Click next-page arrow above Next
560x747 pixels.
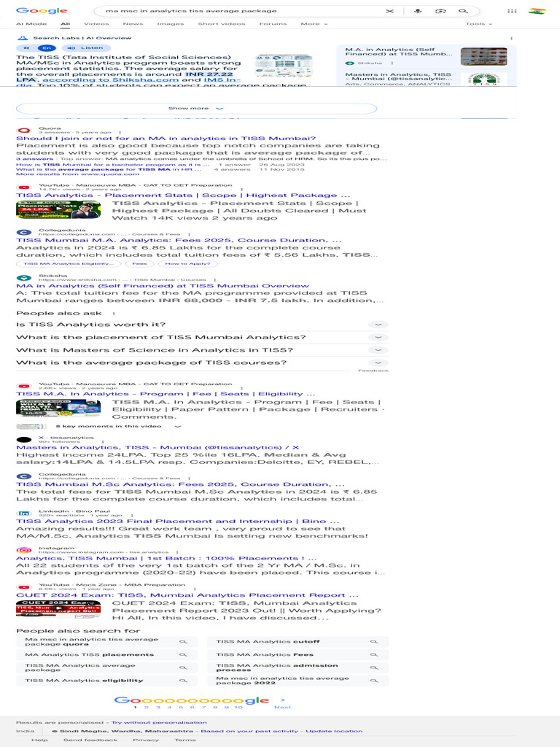click(283, 700)
